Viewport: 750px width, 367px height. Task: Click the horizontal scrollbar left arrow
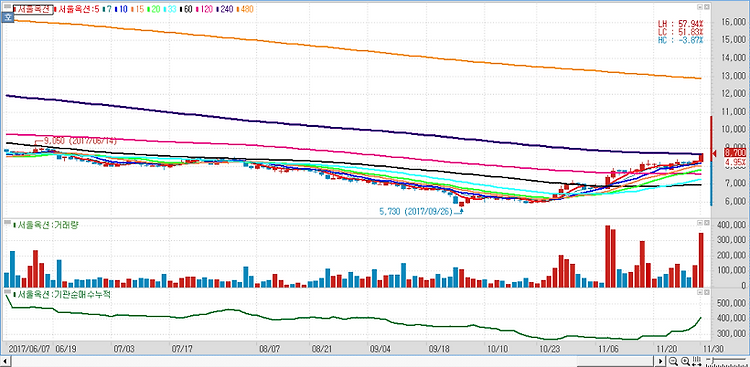pyautogui.click(x=6, y=362)
